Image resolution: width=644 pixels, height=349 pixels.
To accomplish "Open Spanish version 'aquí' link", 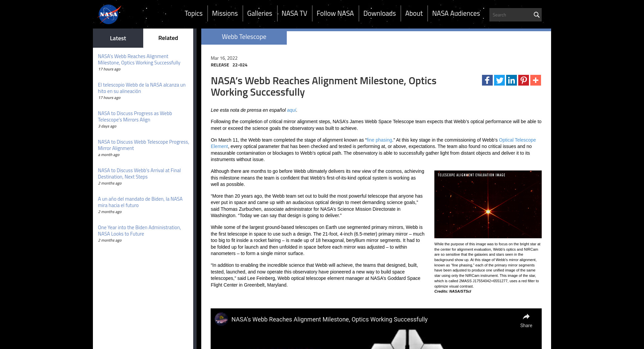I will (291, 110).
